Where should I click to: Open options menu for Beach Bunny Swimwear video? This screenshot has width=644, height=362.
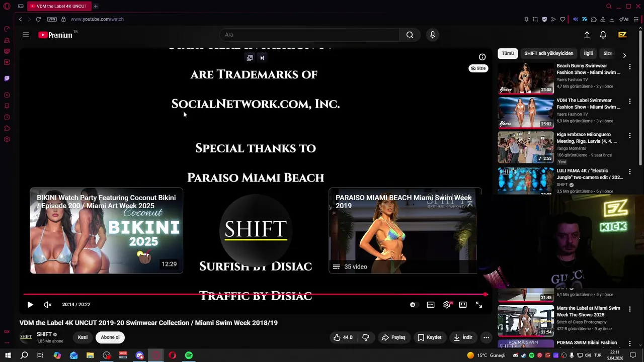click(x=629, y=66)
